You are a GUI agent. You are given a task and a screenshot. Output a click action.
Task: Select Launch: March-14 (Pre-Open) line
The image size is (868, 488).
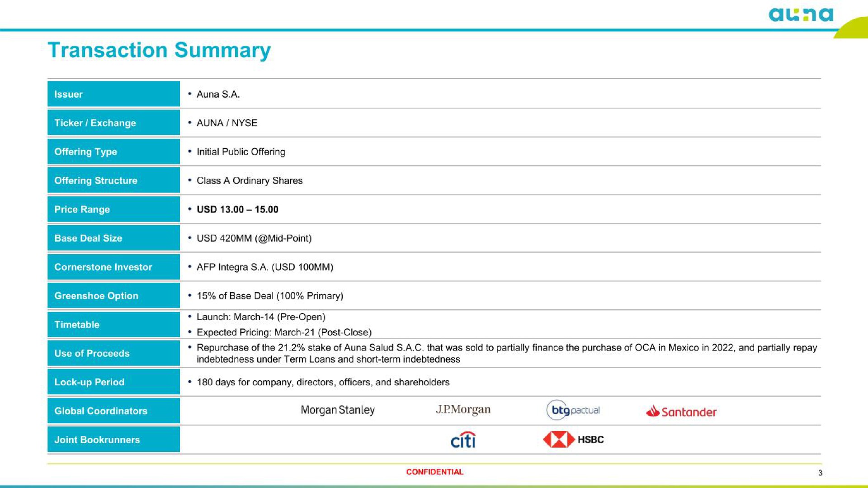261,317
